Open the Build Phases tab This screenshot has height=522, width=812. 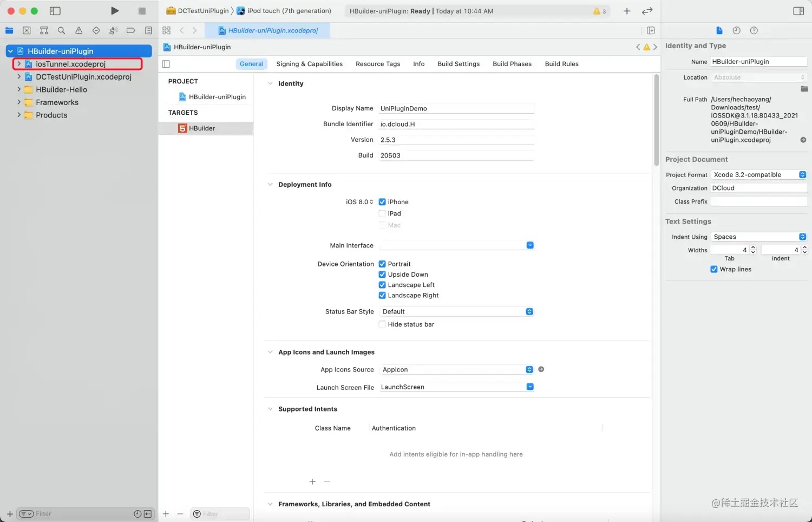click(512, 64)
